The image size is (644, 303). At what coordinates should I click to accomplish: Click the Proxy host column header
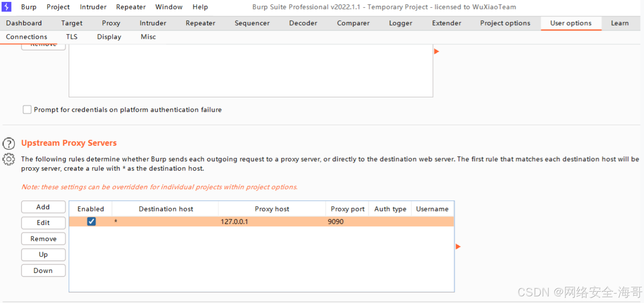[272, 209]
